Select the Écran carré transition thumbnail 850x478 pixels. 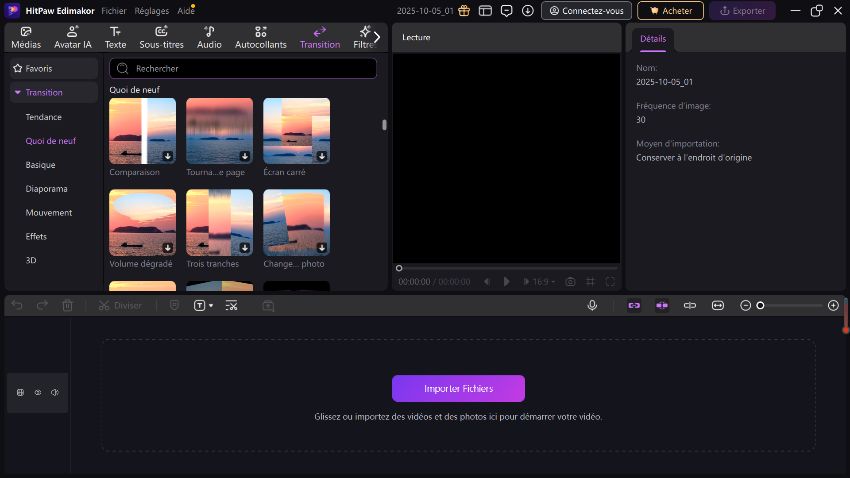click(x=296, y=131)
